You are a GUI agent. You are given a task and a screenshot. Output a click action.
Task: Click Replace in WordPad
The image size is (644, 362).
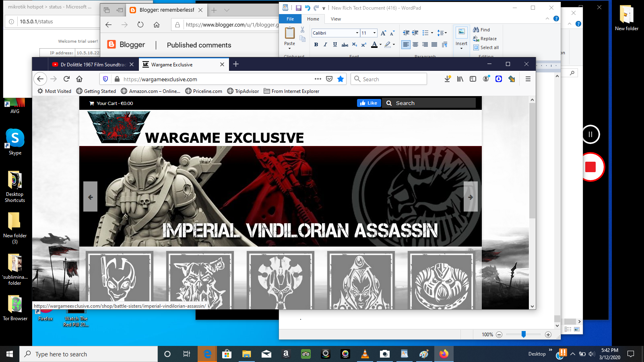pos(485,39)
